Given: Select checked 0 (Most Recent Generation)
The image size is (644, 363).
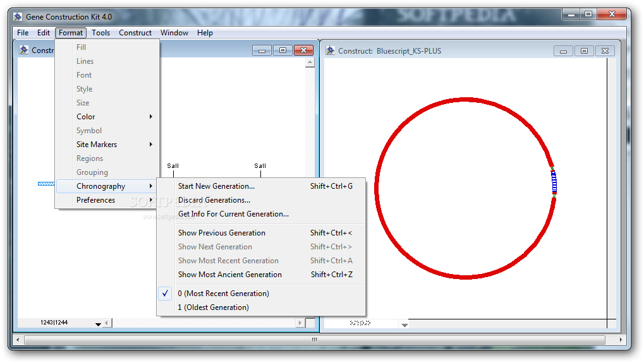Looking at the screenshot, I should [x=261, y=294].
